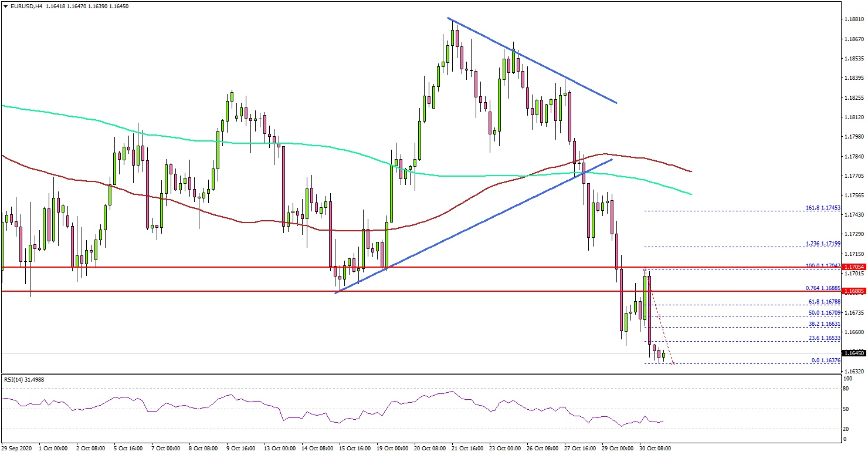Click the RSI value 80 scale label
The height and width of the screenshot is (455, 868).
point(845,388)
